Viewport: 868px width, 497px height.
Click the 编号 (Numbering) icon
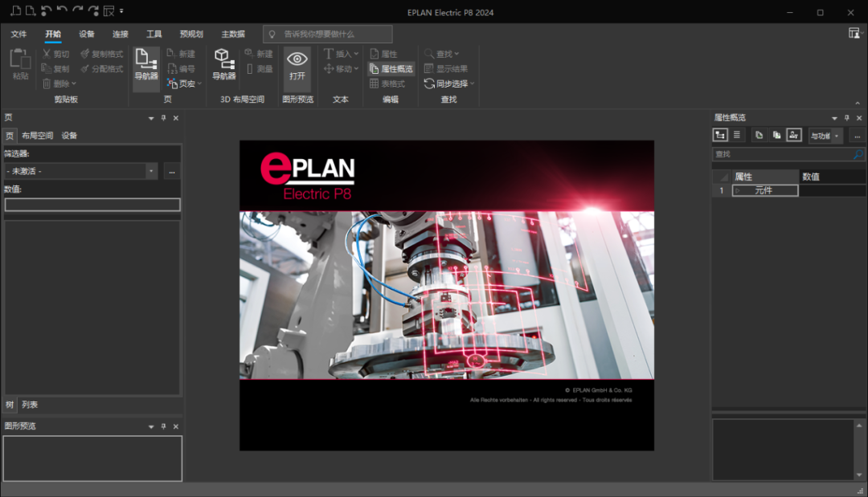tap(172, 68)
